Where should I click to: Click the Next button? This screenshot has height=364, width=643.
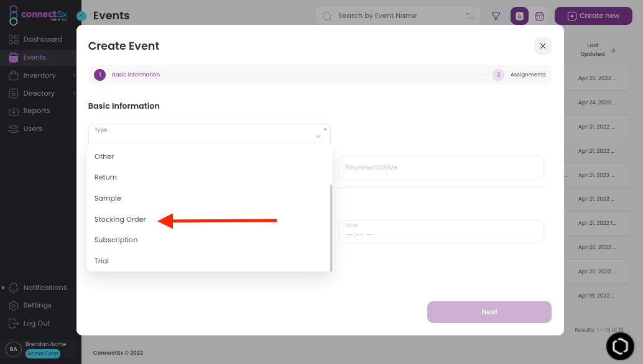coord(489,312)
